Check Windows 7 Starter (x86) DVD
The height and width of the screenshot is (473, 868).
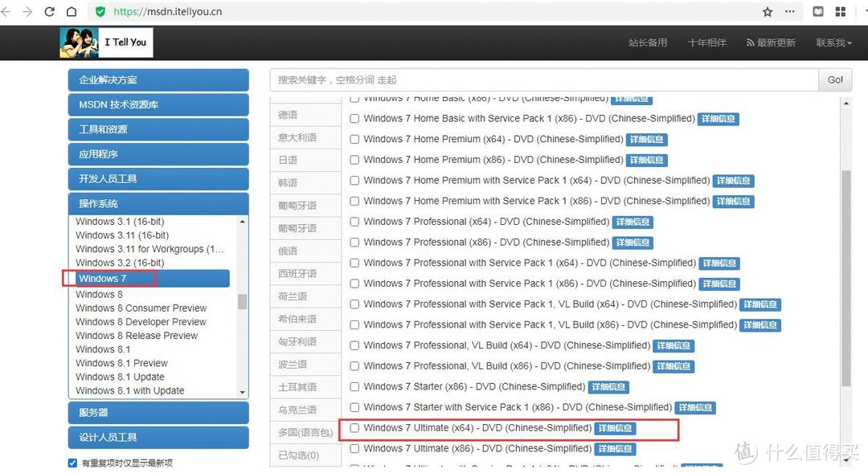(354, 387)
